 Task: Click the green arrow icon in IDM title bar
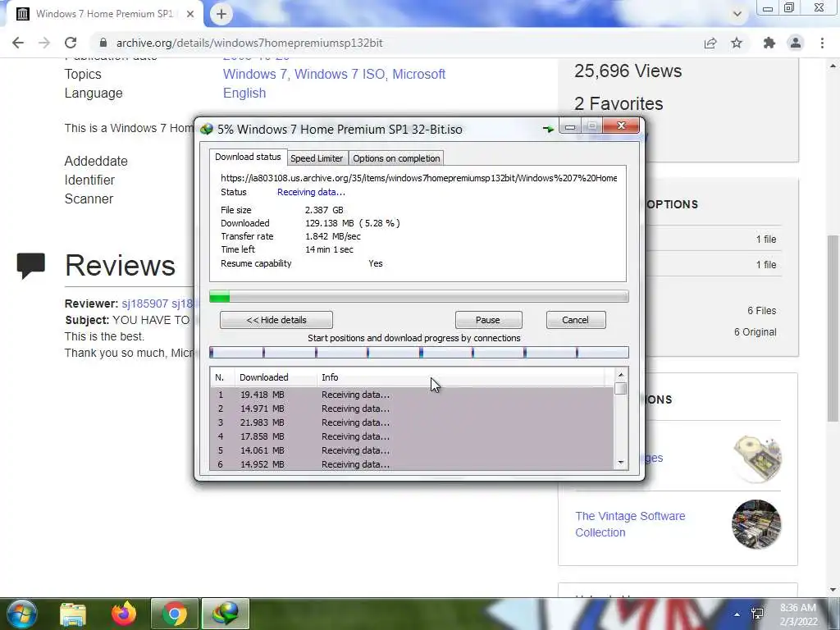(x=547, y=129)
